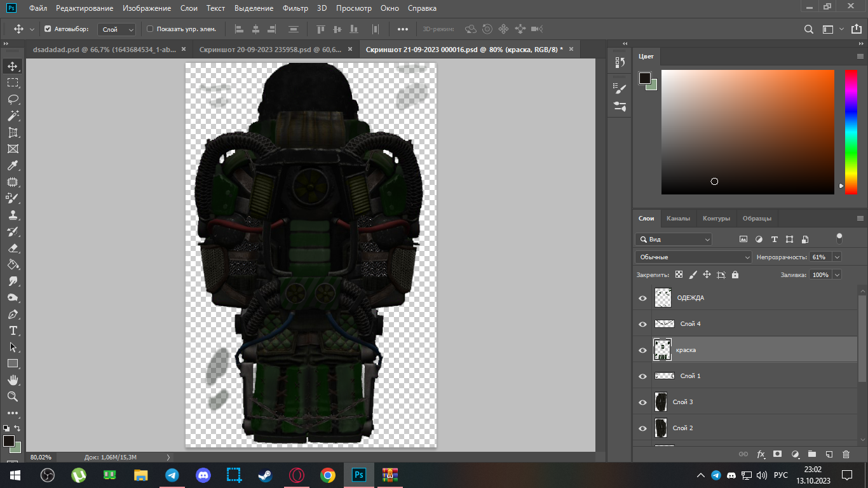Open the Непрозрачность opacity arrow
This screenshot has height=488, width=868.
pos(836,257)
